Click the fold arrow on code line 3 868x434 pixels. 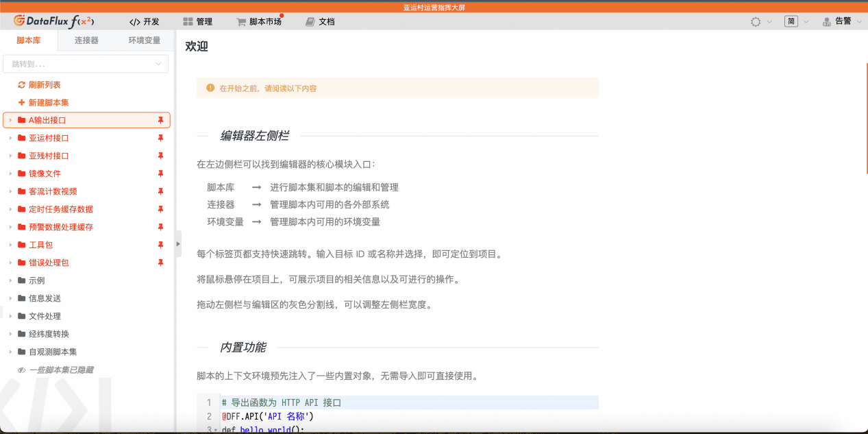point(216,430)
